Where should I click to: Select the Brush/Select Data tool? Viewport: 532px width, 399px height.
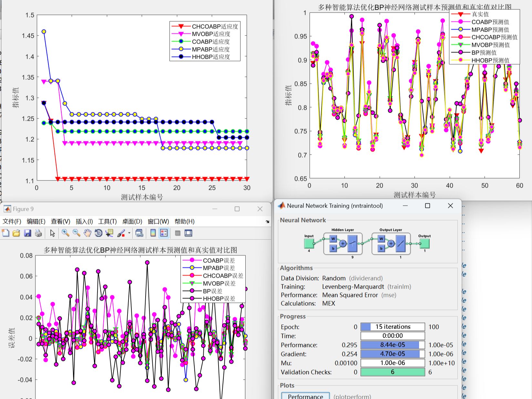pyautogui.click(x=121, y=233)
